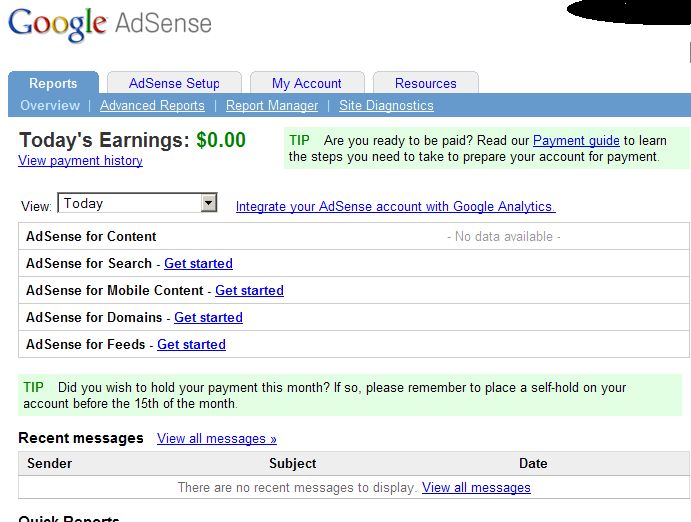Open Report Manager
This screenshot has width=691, height=522.
pos(272,105)
